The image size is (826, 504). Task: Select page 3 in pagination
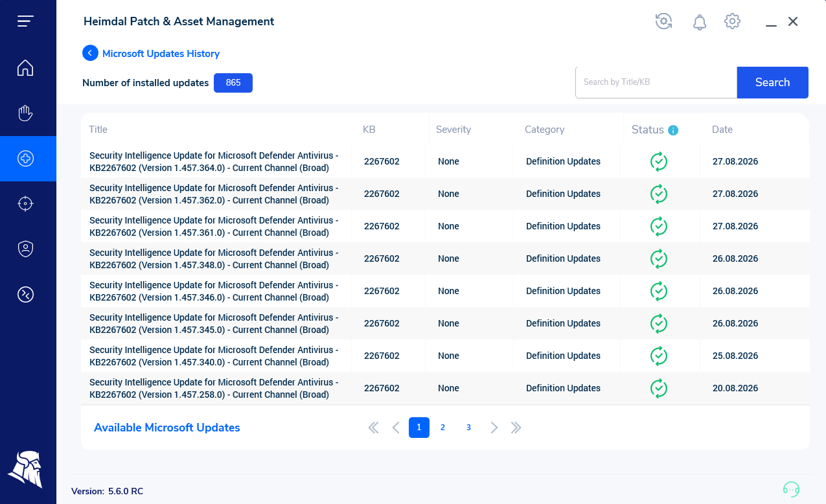468,428
